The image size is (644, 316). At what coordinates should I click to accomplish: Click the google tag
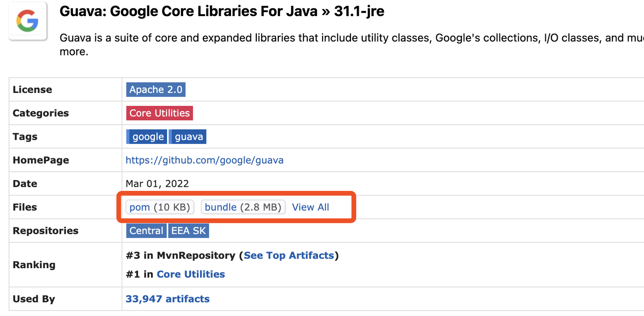point(148,137)
